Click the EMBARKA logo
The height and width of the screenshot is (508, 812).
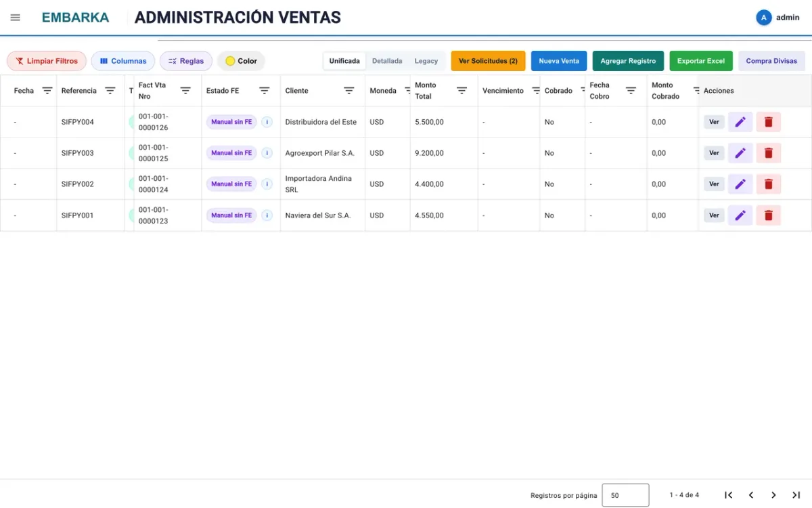coord(75,18)
